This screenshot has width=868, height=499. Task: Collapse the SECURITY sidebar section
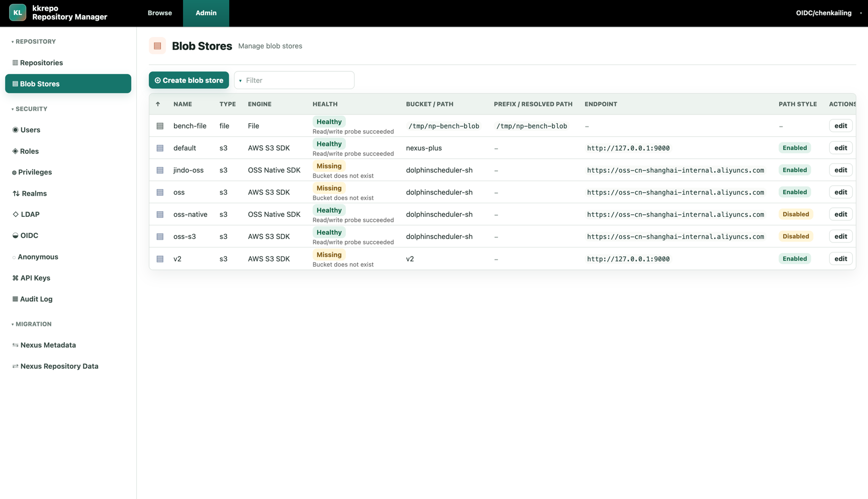pos(29,109)
